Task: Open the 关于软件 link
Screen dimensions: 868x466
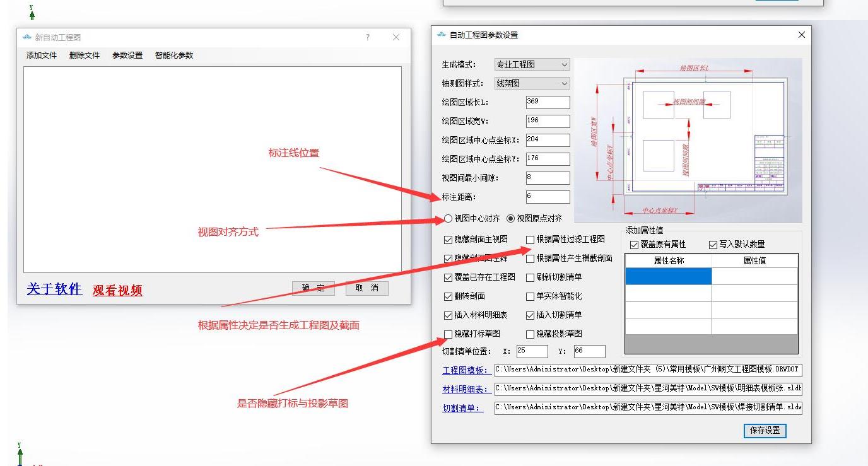Action: pyautogui.click(x=54, y=289)
